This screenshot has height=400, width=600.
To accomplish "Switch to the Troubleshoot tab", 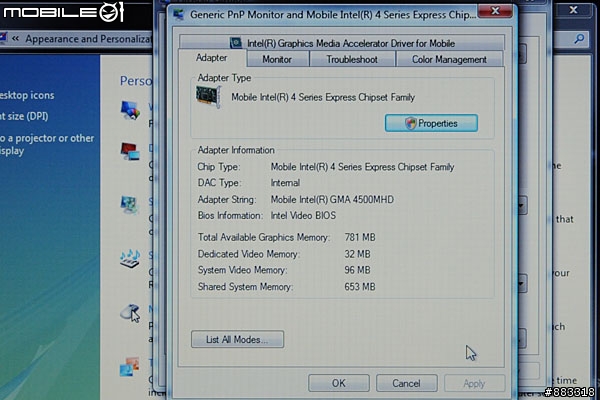I will pyautogui.click(x=352, y=59).
